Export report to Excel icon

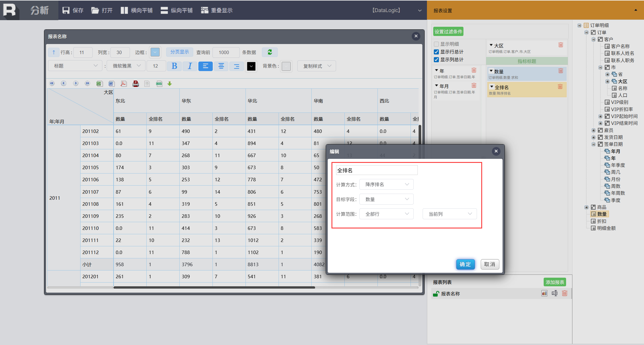99,83
